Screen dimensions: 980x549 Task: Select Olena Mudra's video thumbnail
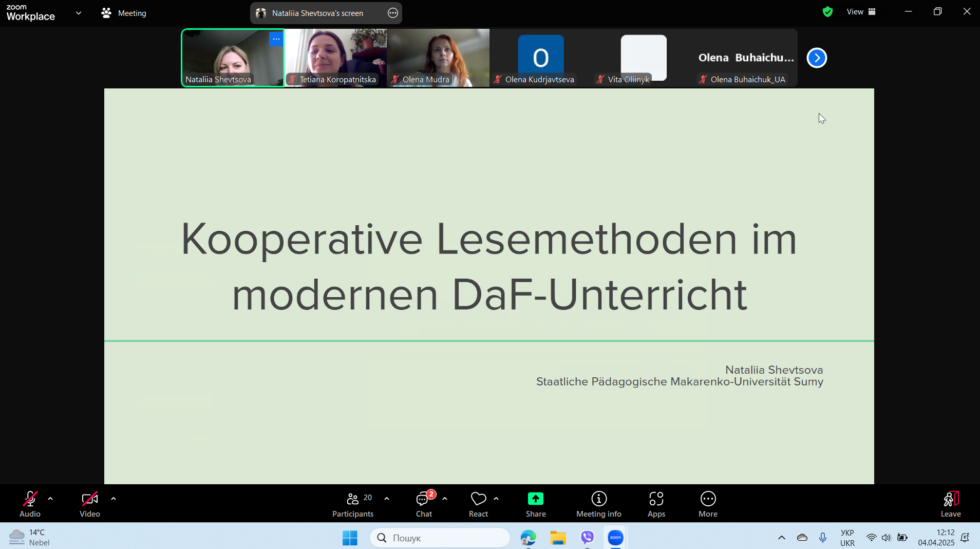[438, 58]
